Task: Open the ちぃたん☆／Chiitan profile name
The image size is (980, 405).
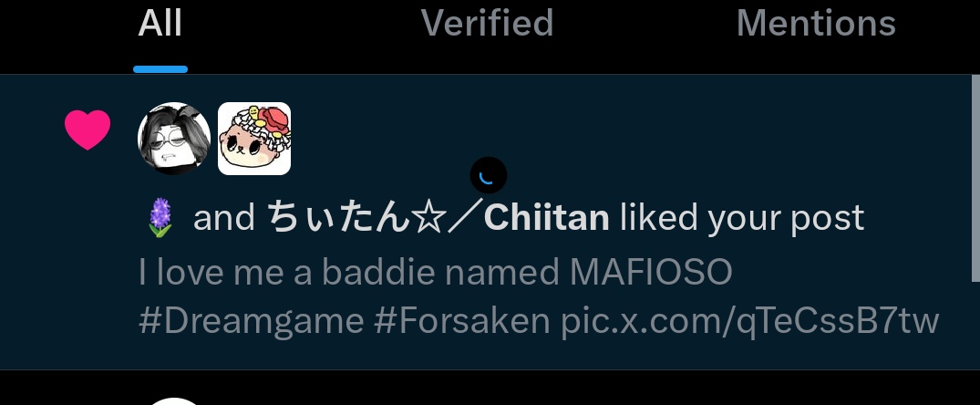Action: pyautogui.click(x=438, y=218)
